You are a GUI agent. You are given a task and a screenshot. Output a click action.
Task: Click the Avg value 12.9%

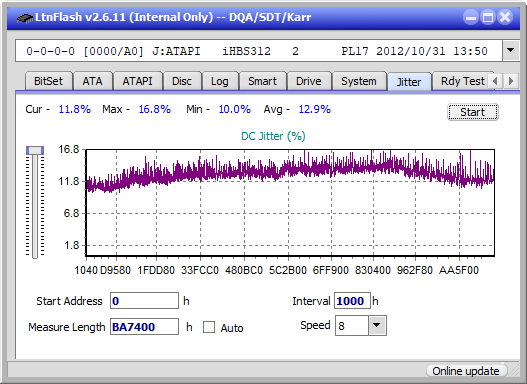(x=315, y=109)
